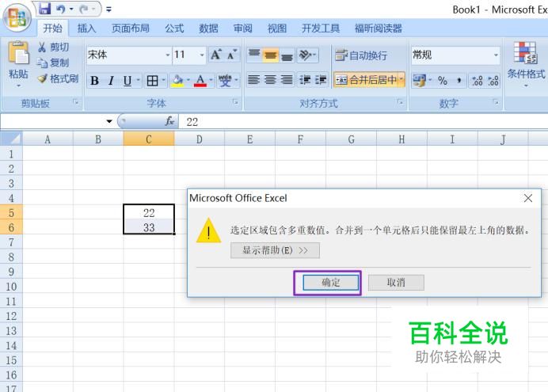Center text horizontally
Image resolution: width=548 pixels, height=392 pixels.
coord(270,80)
